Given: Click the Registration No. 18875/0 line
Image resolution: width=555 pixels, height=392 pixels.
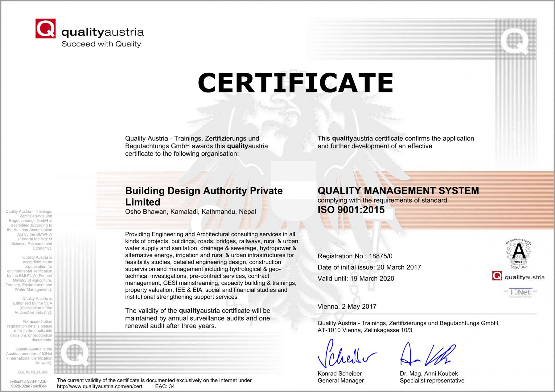Looking at the screenshot, I should (355, 256).
